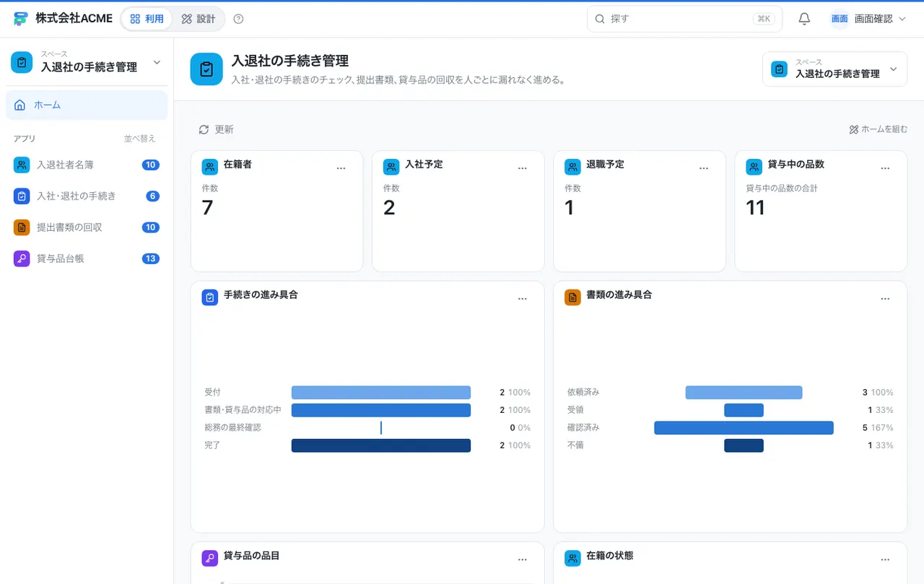This screenshot has width=924, height=584.
Task: Open the 退職予定 card options menu
Action: click(x=704, y=168)
